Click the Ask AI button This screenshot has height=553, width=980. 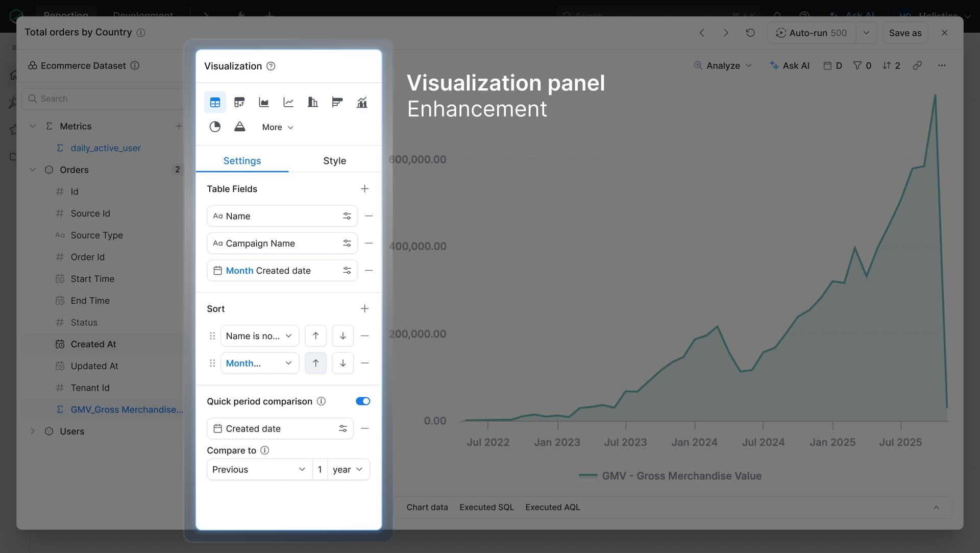[790, 65]
